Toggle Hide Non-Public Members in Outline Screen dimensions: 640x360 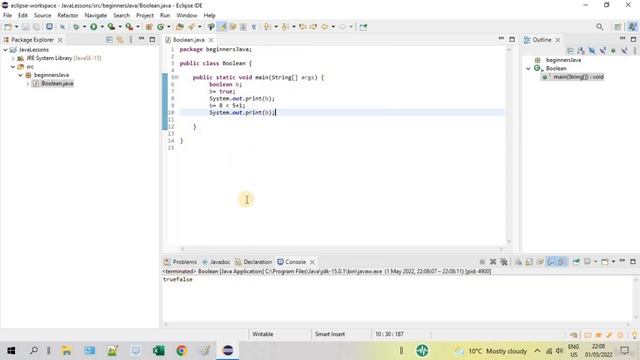tap(613, 51)
